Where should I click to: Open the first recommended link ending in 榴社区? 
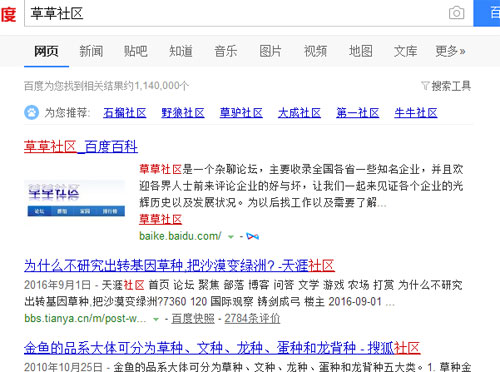click(125, 113)
